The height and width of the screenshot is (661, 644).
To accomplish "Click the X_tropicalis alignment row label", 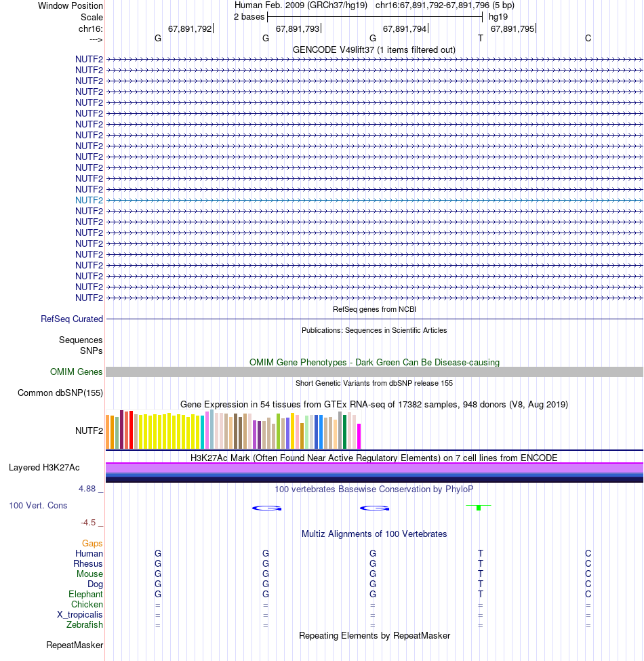I will [80, 614].
